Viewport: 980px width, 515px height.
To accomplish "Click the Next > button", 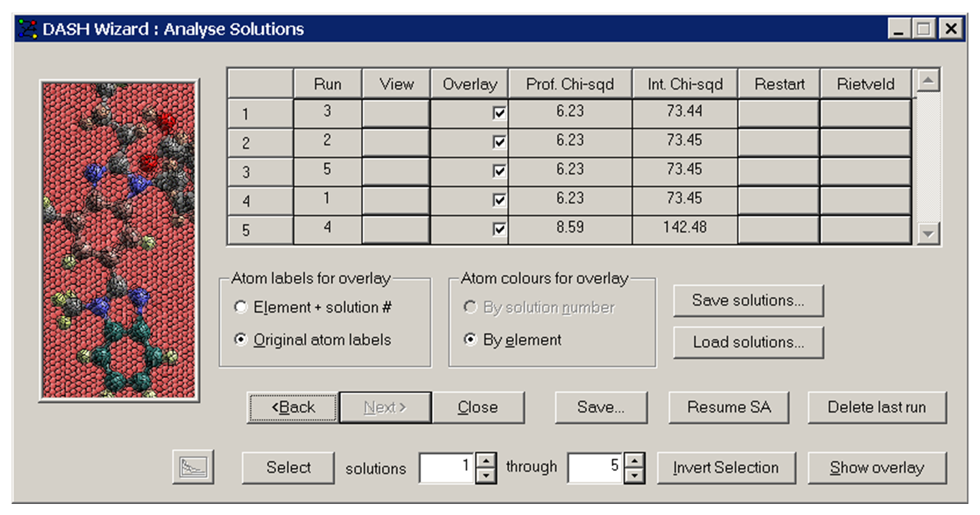I will pos(385,407).
